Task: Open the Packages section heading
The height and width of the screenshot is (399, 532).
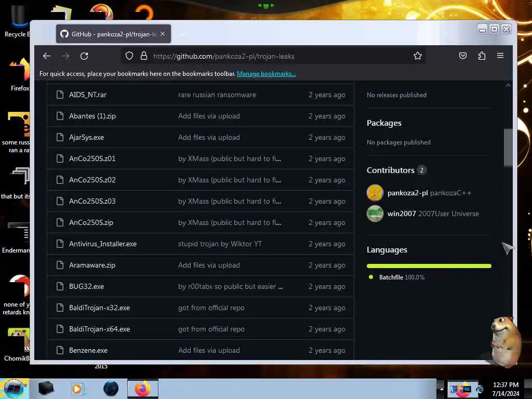Action: click(384, 123)
